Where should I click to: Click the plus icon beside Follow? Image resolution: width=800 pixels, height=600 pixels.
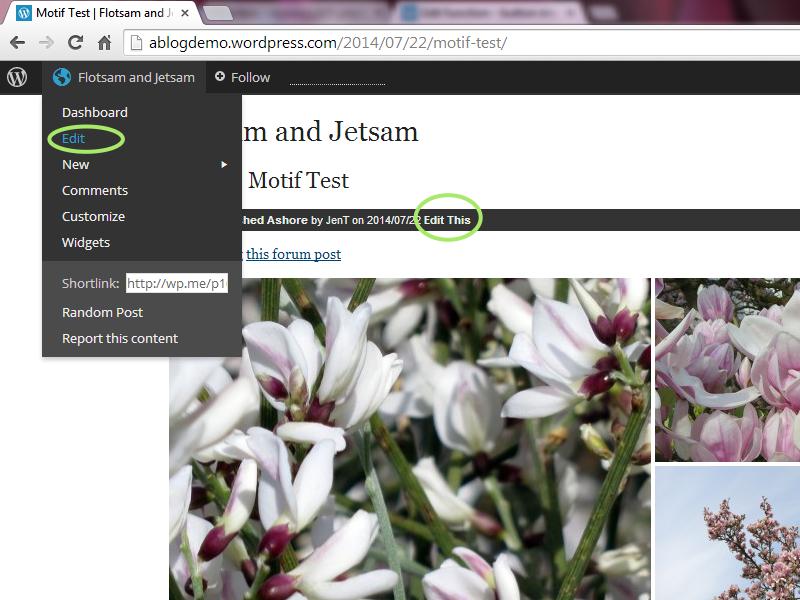220,77
